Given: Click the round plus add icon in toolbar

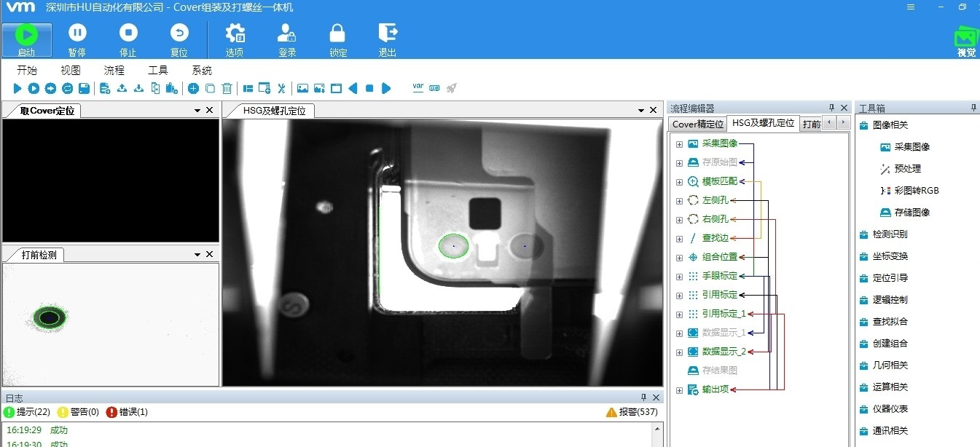Looking at the screenshot, I should click(193, 89).
